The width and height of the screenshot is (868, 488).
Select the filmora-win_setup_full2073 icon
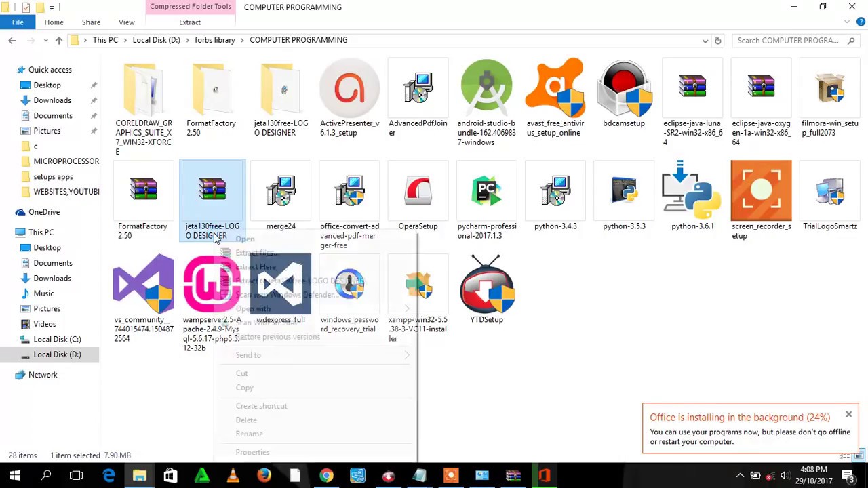[830, 88]
